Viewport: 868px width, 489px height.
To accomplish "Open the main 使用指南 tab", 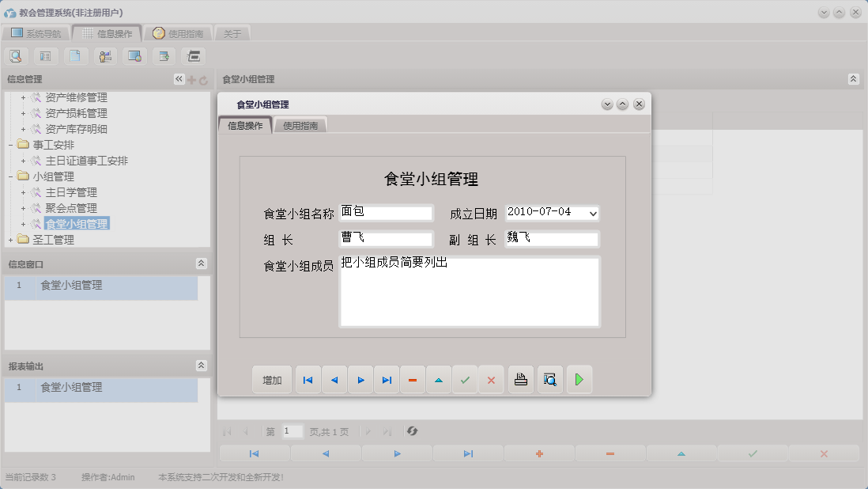I will [x=178, y=33].
